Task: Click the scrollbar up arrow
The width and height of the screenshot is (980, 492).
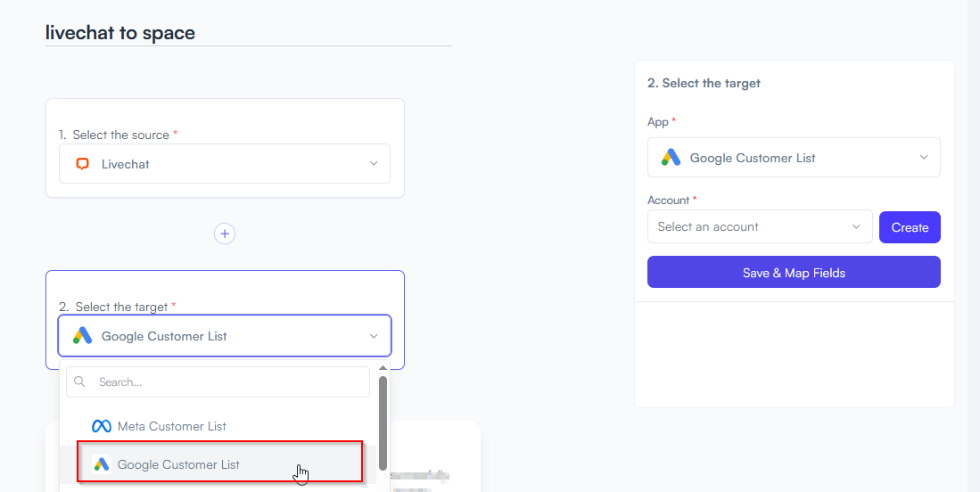Action: (x=383, y=368)
